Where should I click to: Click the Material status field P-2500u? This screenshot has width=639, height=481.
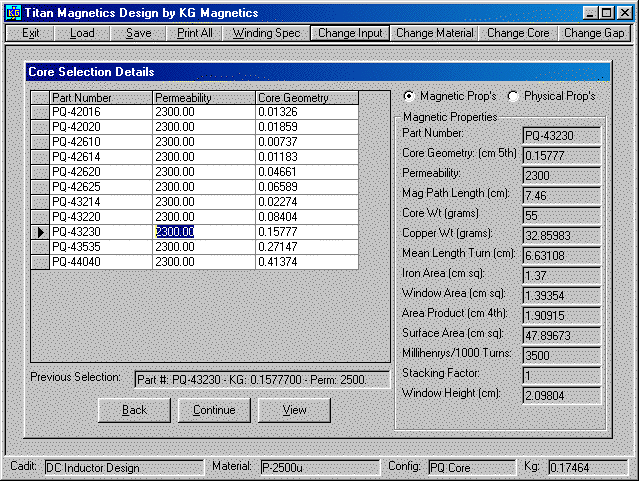[320, 468]
